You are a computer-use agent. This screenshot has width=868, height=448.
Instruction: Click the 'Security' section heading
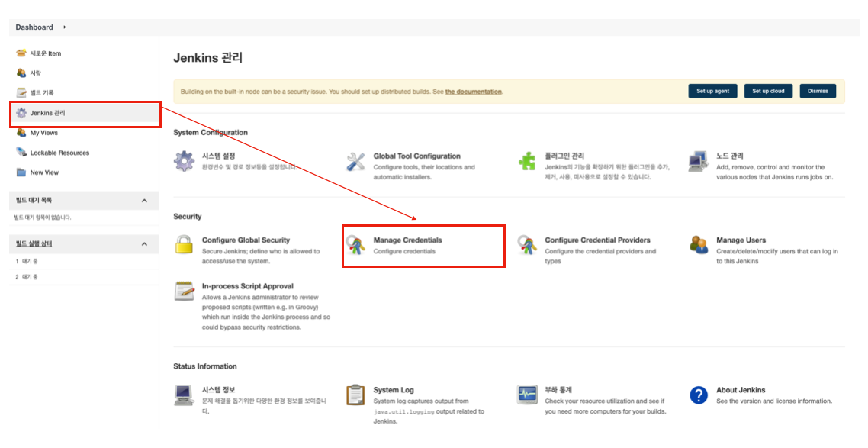click(x=187, y=217)
